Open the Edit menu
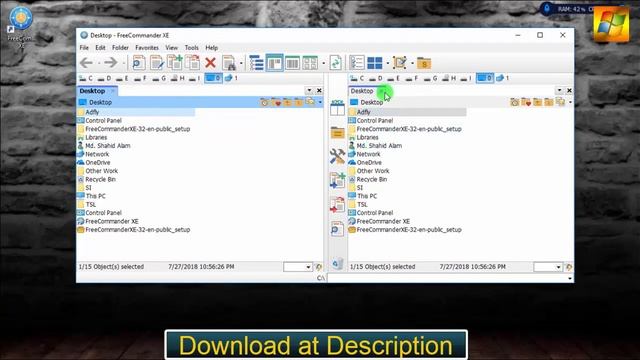The width and height of the screenshot is (640, 360). 100,48
